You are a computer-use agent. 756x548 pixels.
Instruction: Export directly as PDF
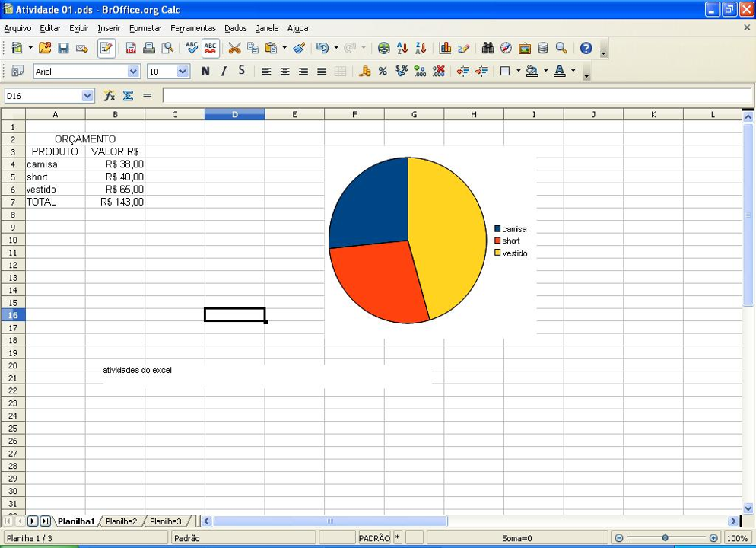tap(131, 49)
